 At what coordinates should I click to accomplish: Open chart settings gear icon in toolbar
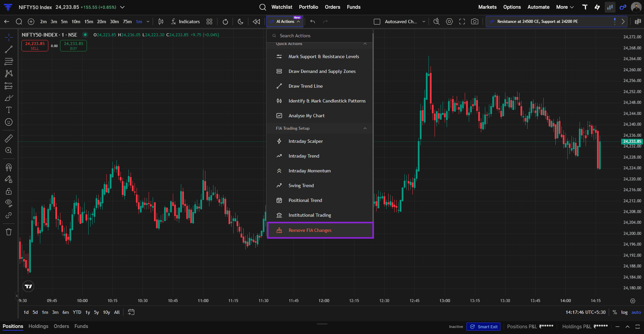(x=449, y=22)
